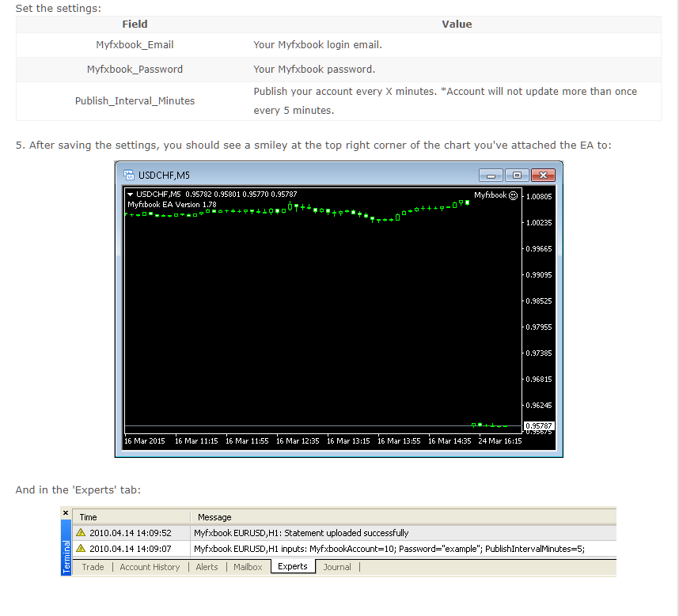The image size is (679, 616).
Task: Click the 2010.04.14 14:09:52 timestamp
Action: point(131,533)
